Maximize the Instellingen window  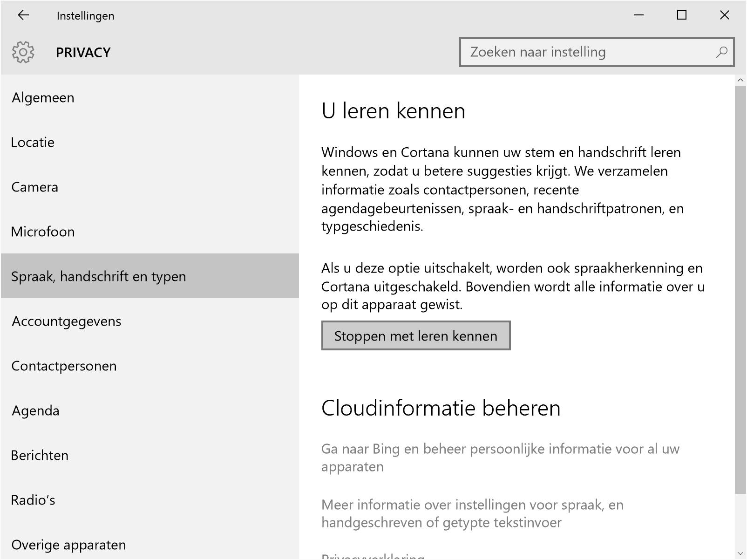click(x=682, y=15)
